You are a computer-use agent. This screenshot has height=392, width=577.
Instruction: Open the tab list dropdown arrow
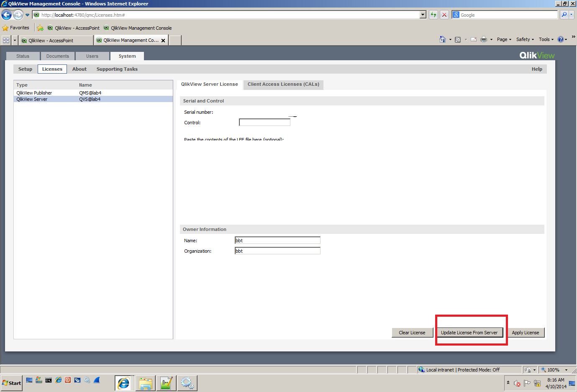pos(15,40)
